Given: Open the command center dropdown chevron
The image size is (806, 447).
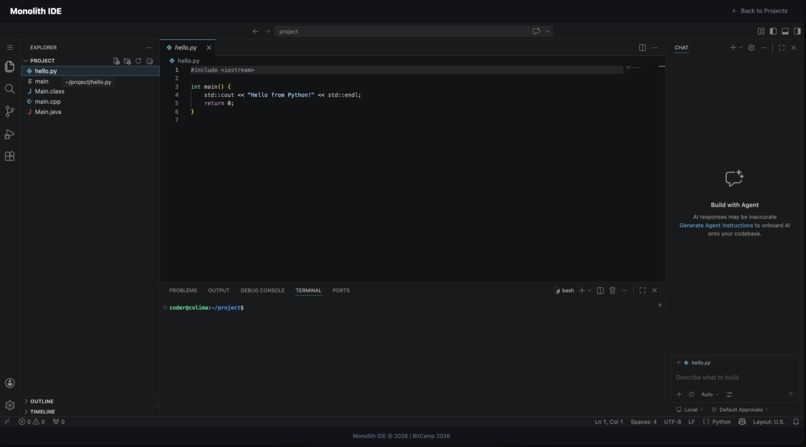Looking at the screenshot, I should 547,31.
